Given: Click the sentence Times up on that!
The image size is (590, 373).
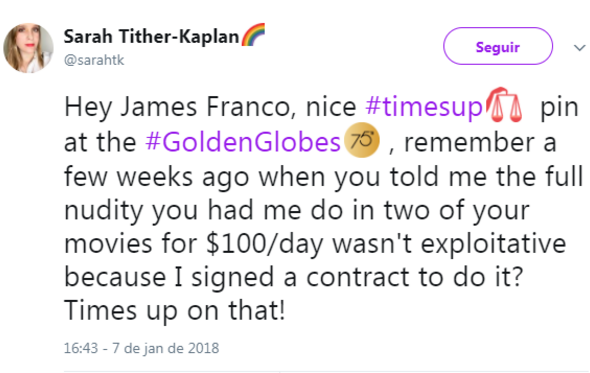Looking at the screenshot, I should pyautogui.click(x=175, y=310).
